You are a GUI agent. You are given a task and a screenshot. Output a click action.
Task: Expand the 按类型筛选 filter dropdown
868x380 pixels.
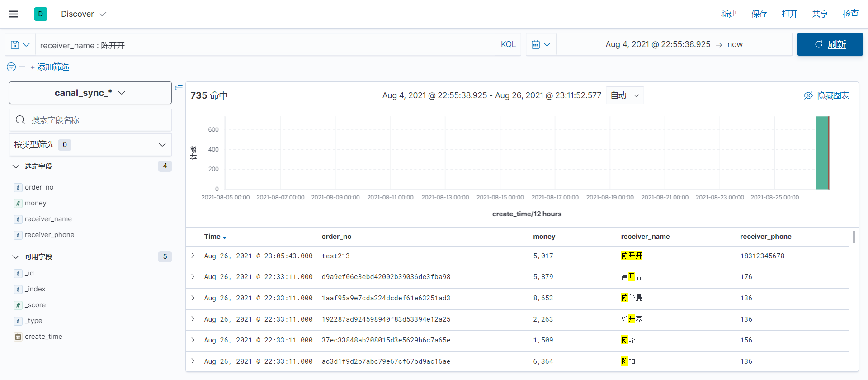point(90,145)
